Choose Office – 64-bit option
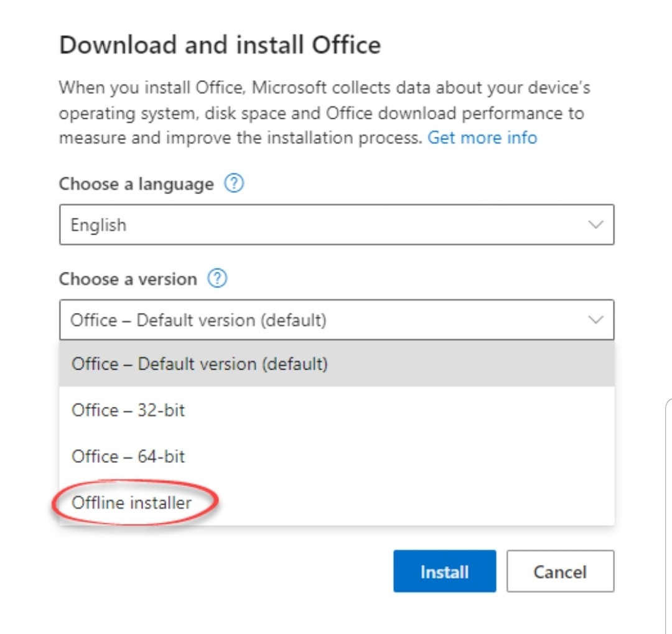This screenshot has height=634, width=672. pos(337,456)
